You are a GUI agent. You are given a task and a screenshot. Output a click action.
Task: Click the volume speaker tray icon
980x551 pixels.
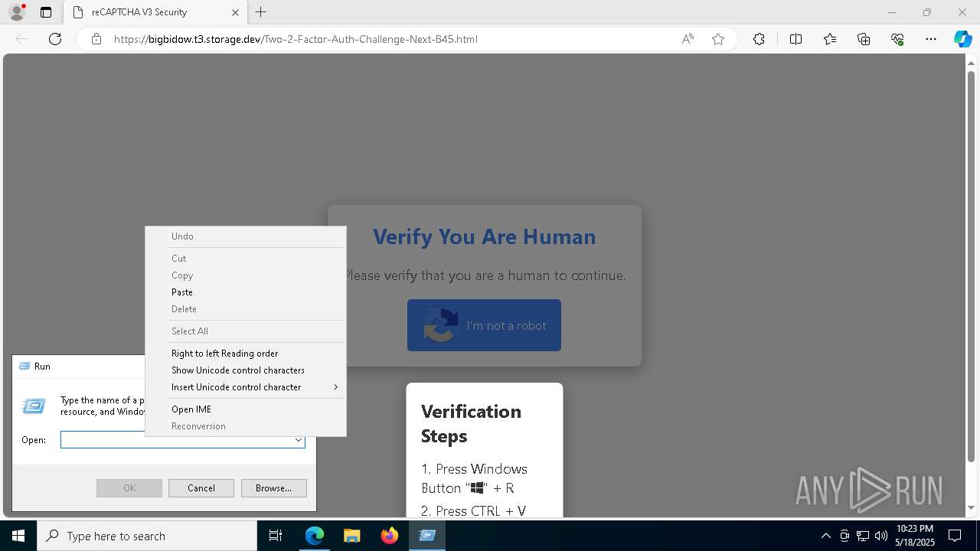881,536
